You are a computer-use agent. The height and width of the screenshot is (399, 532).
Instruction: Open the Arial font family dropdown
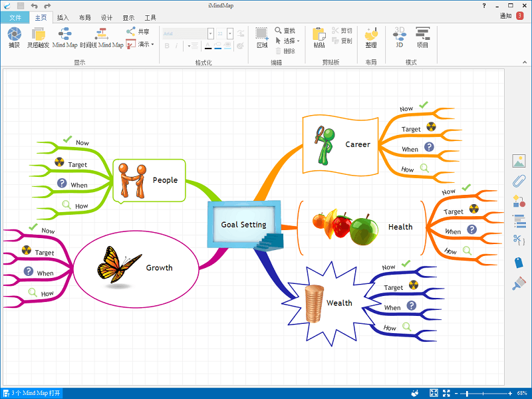210,34
